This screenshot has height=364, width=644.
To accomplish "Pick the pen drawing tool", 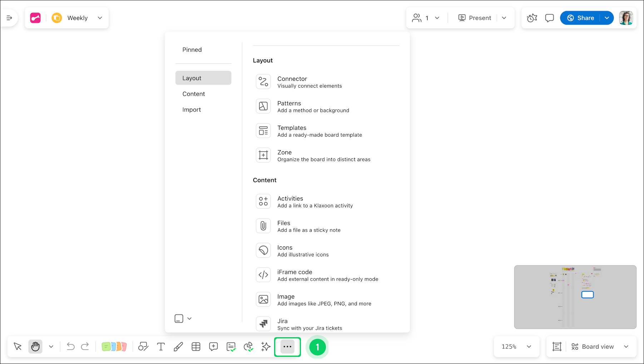I will tap(178, 346).
